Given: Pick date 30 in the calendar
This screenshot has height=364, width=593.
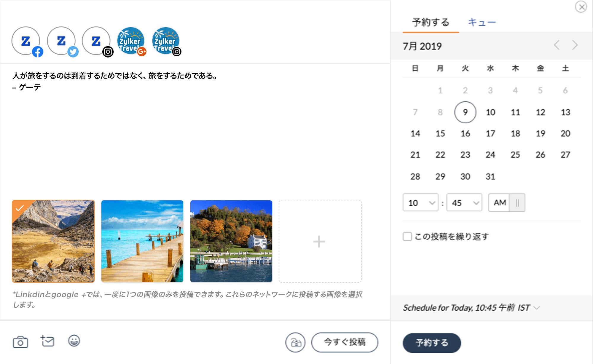Looking at the screenshot, I should 465,177.
